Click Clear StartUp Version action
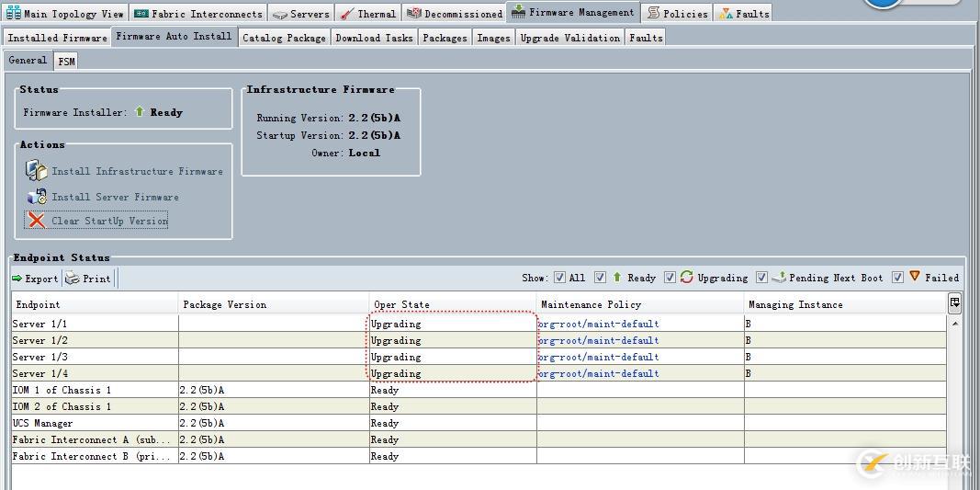 tap(96, 221)
